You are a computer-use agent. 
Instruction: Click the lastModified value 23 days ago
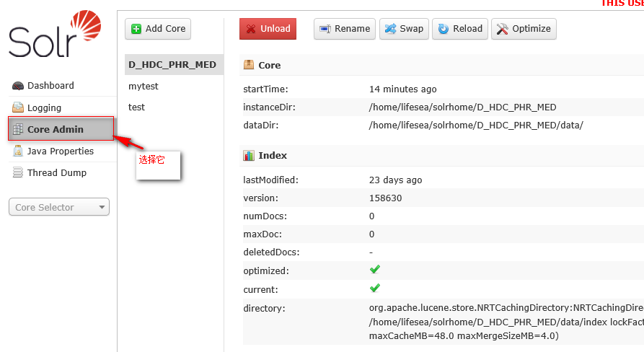pyautogui.click(x=395, y=180)
